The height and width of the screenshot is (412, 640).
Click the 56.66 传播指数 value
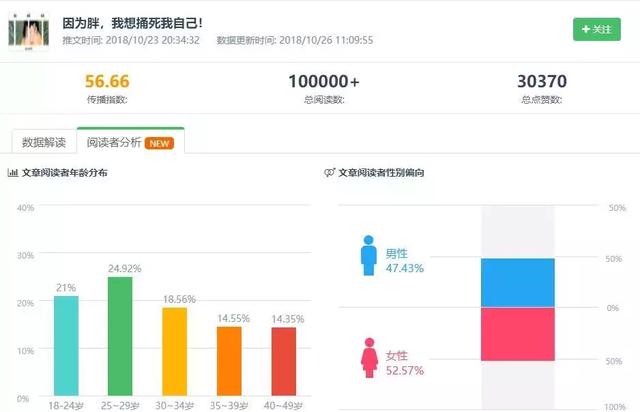pyautogui.click(x=107, y=81)
